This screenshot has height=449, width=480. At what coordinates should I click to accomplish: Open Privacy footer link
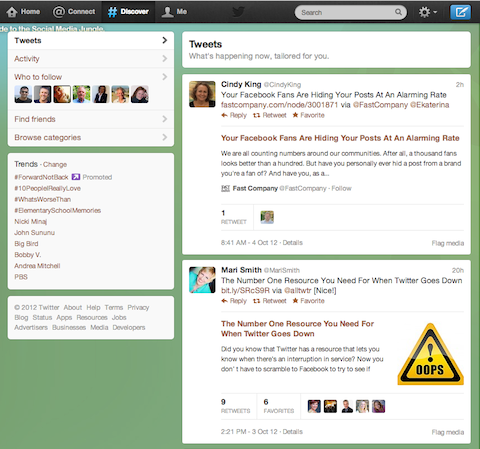click(x=138, y=307)
